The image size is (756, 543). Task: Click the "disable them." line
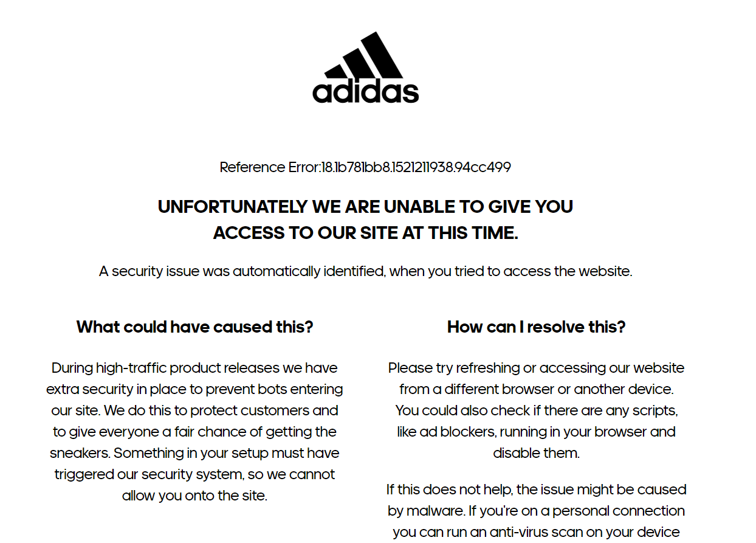[536, 453]
